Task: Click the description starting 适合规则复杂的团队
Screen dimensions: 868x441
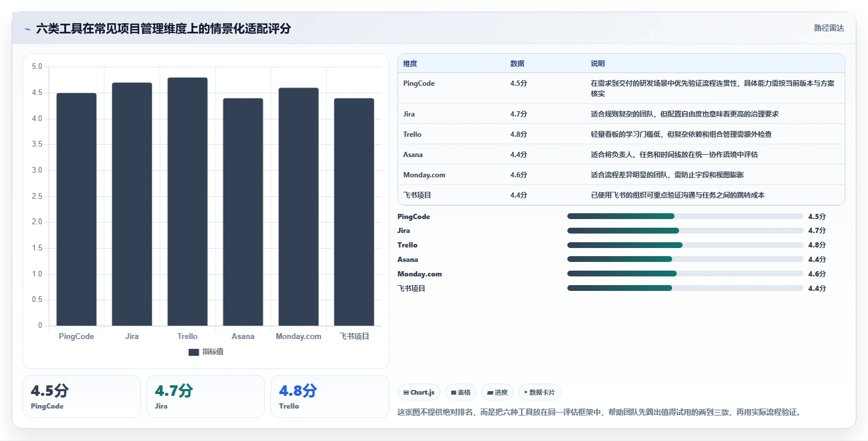Action: 685,114
